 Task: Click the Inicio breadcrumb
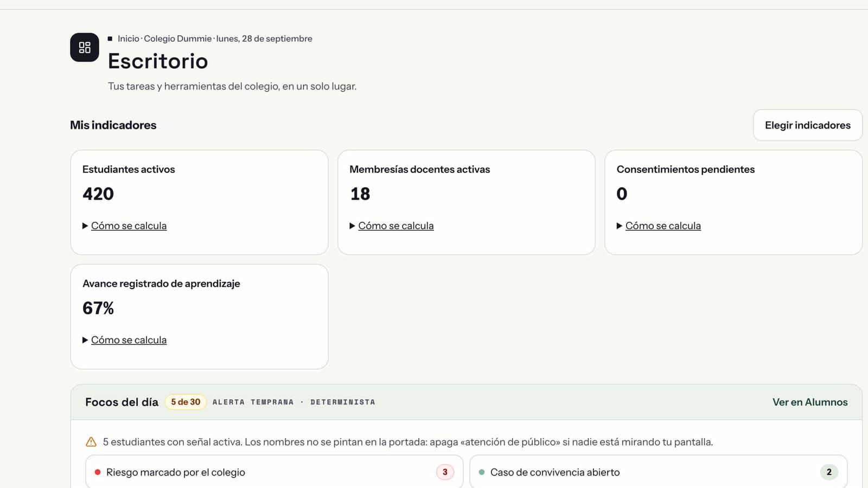pos(129,38)
